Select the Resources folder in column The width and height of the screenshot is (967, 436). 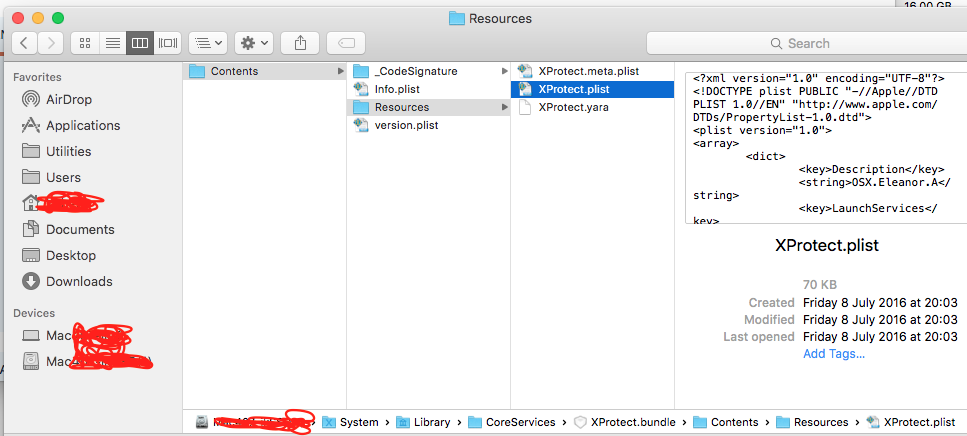(429, 107)
